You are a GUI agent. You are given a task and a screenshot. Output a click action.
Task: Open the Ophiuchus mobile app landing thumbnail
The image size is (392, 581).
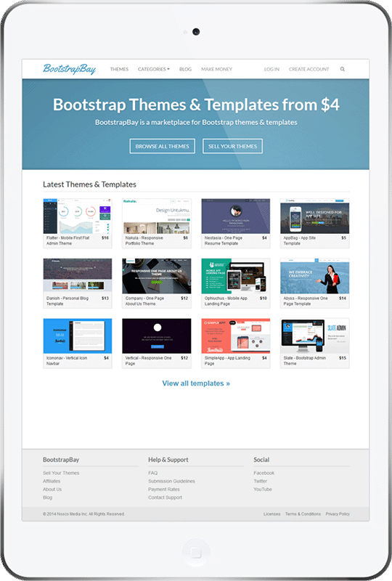(x=236, y=276)
